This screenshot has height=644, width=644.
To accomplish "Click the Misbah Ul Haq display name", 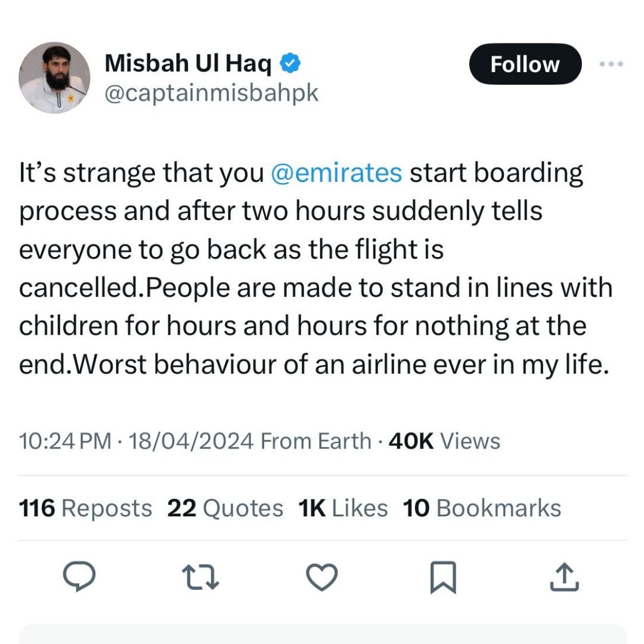I will [x=188, y=63].
